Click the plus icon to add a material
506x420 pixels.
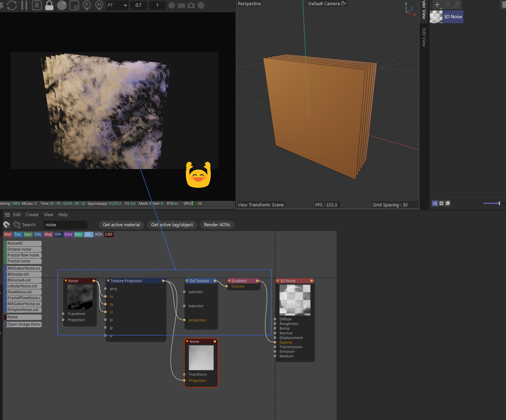437,5
